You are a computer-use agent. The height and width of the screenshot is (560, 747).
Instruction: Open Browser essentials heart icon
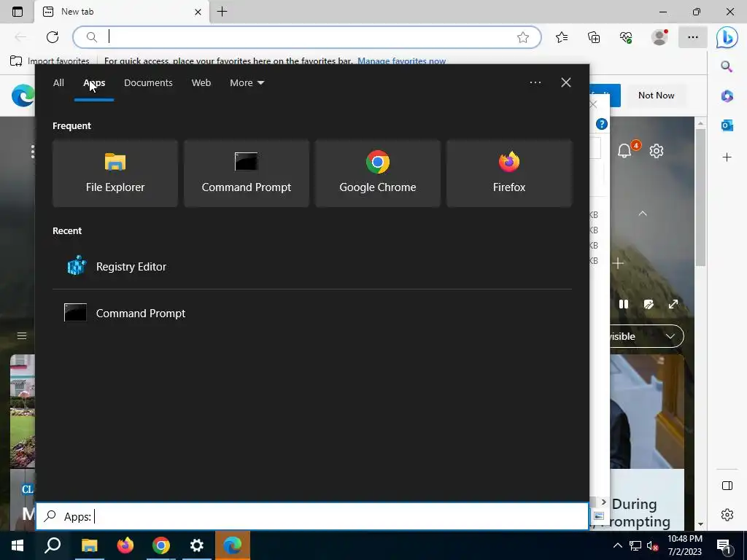pos(626,37)
